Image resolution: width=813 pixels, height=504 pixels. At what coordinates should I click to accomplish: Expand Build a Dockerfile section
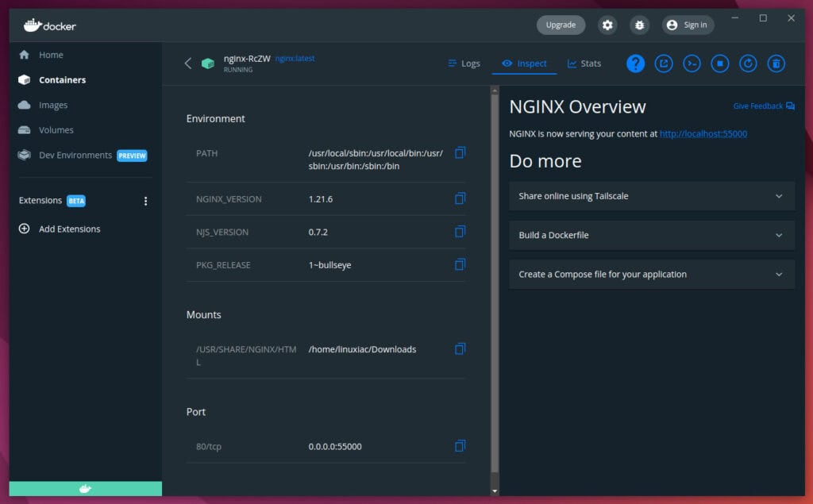[652, 235]
